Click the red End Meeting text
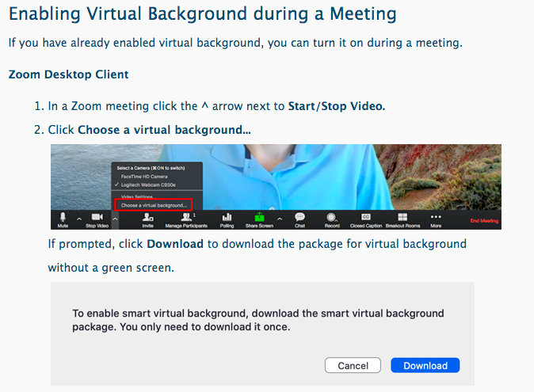 click(483, 221)
